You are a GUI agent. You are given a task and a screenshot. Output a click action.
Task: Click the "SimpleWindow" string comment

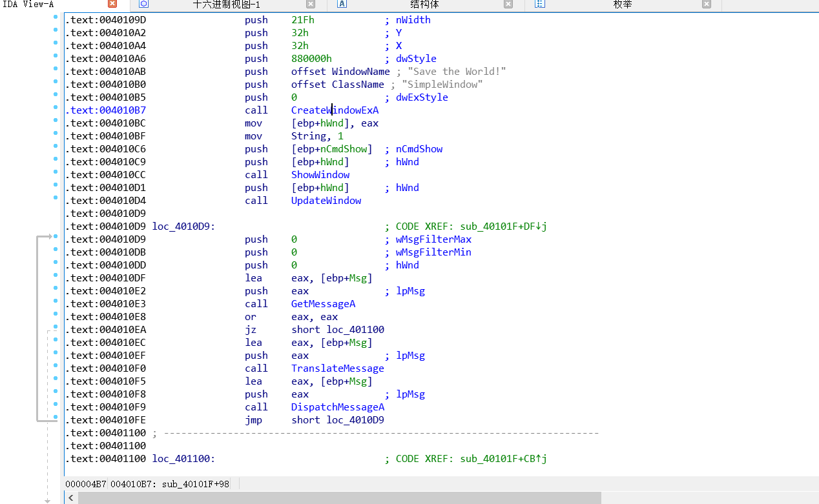pos(442,85)
